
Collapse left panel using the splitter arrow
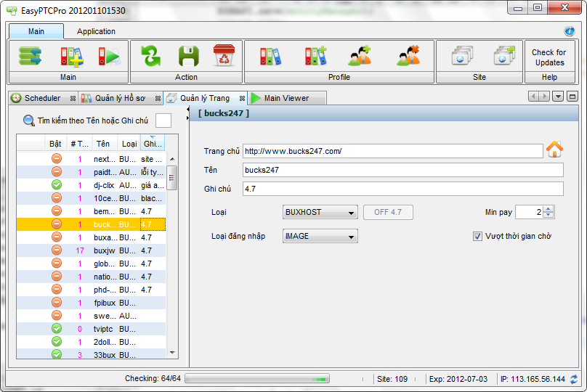point(188,110)
